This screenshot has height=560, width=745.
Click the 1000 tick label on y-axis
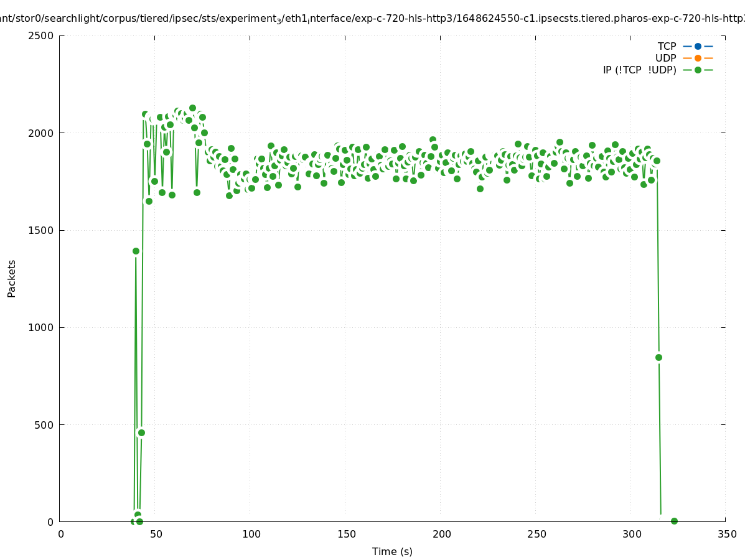pyautogui.click(x=42, y=327)
